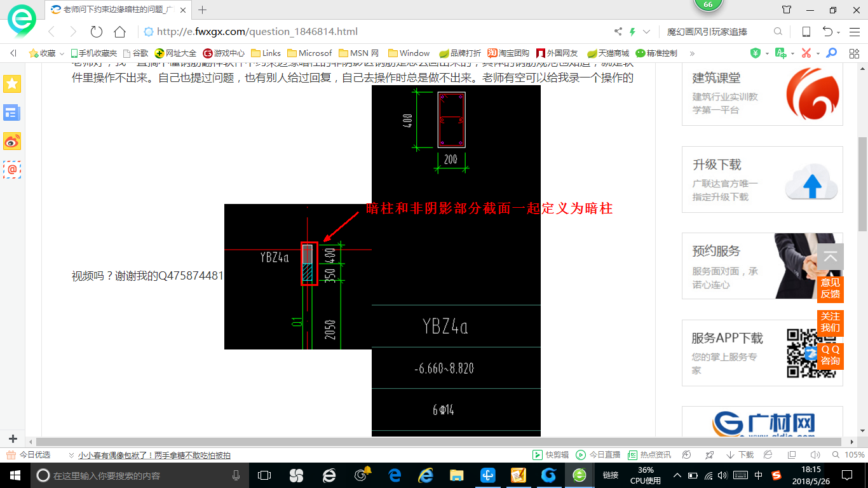The height and width of the screenshot is (488, 868).
Task: Click the 快剪辑 status bar tool
Action: coord(550,455)
